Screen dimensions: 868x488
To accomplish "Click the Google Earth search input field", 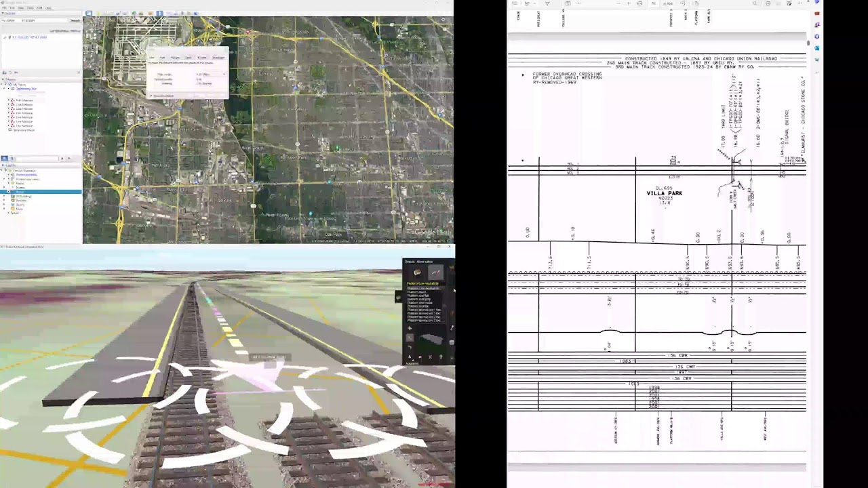I will pos(34,20).
